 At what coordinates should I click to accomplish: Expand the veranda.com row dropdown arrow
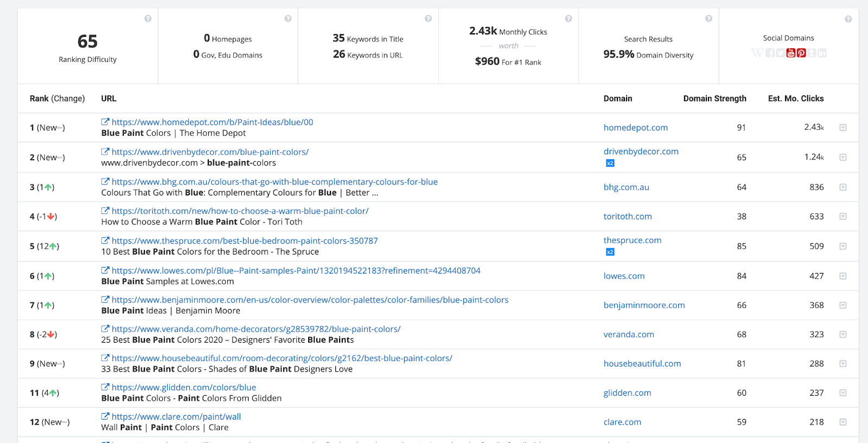point(843,334)
